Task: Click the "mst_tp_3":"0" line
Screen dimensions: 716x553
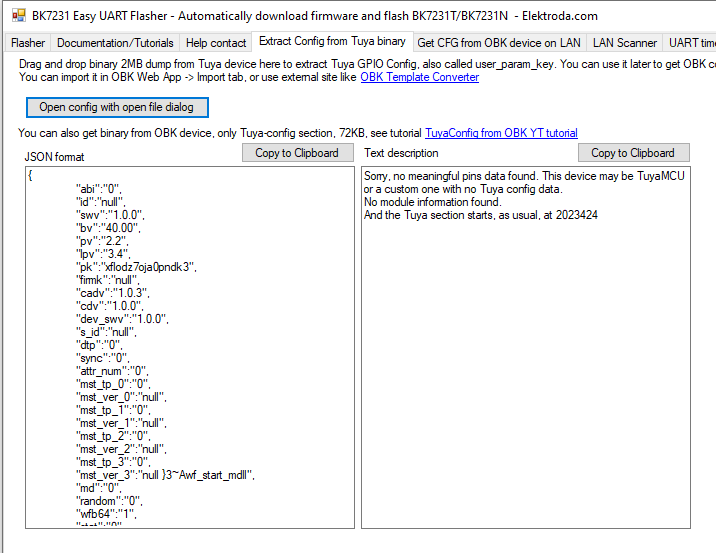Action: [113, 462]
